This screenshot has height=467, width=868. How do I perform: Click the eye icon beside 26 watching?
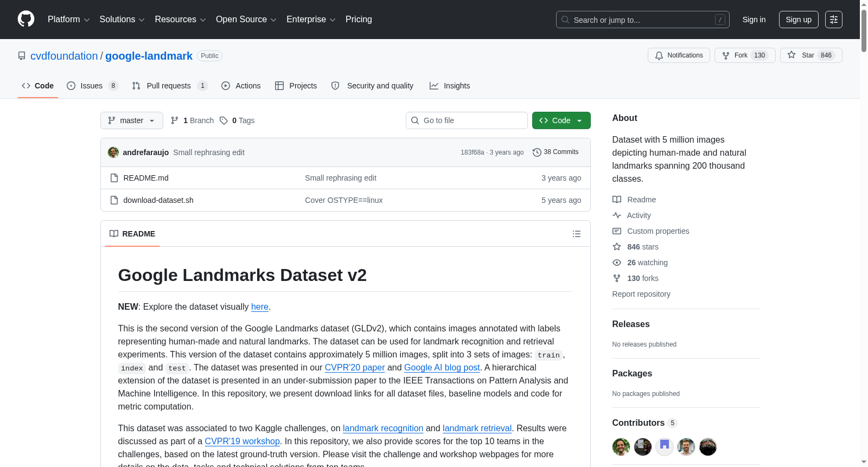click(617, 263)
